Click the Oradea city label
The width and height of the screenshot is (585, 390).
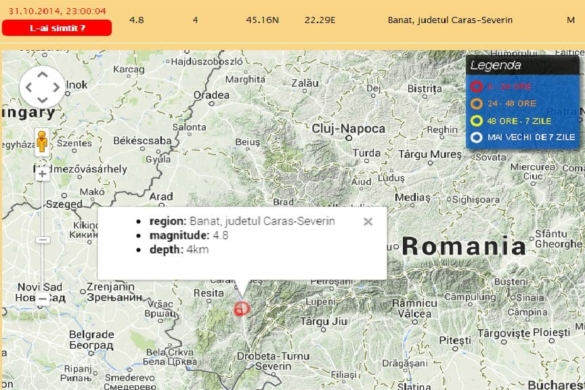(x=211, y=95)
